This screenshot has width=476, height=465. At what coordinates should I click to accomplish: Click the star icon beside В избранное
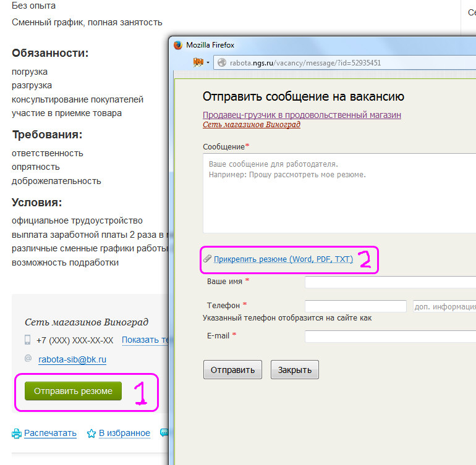coord(91,434)
